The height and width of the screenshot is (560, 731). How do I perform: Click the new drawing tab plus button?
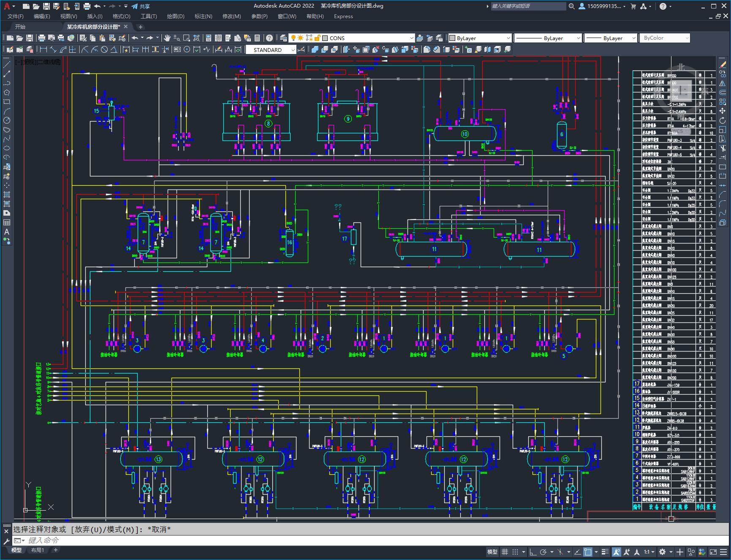point(141,27)
